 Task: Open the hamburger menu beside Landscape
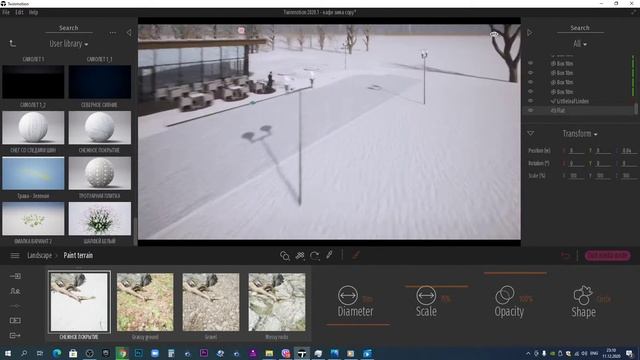coord(15,256)
